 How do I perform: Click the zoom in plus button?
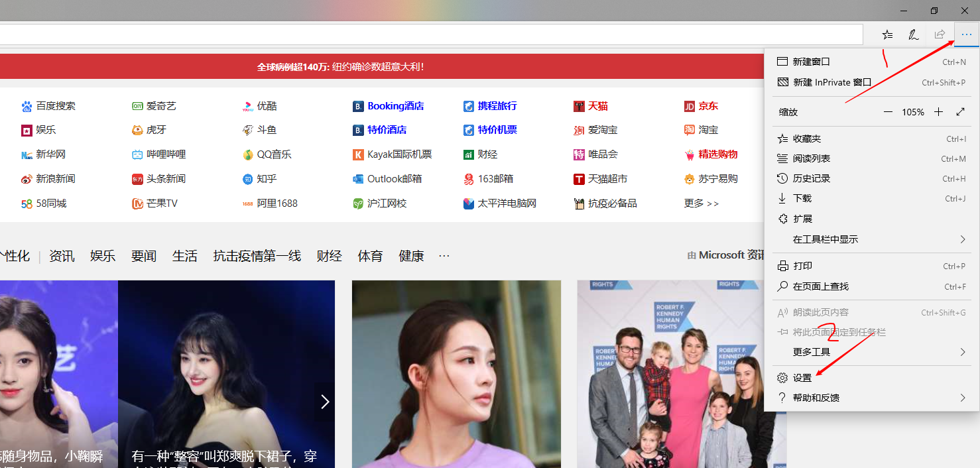point(938,112)
